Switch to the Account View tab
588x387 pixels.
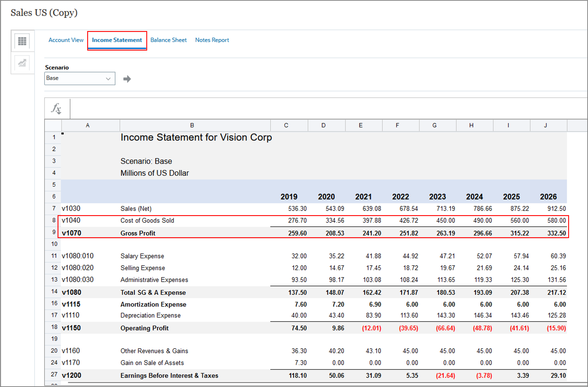66,40
